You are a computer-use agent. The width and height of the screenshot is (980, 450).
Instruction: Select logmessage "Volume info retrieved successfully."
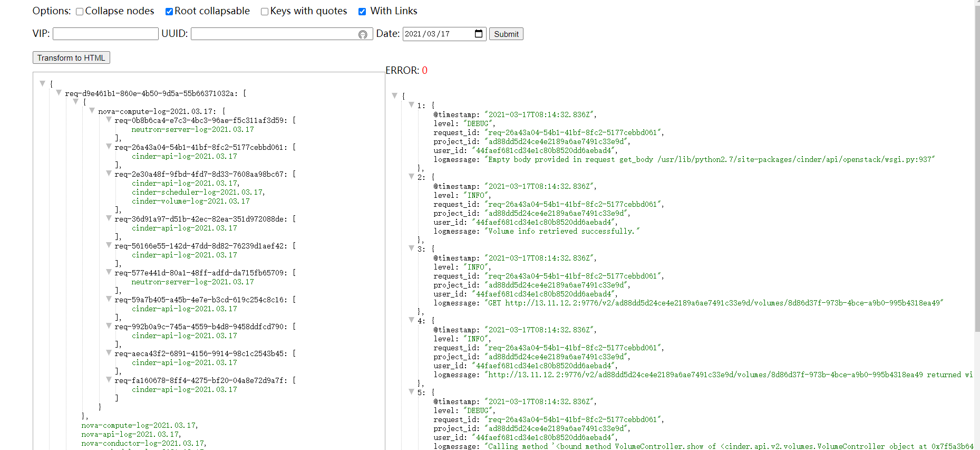click(x=562, y=231)
